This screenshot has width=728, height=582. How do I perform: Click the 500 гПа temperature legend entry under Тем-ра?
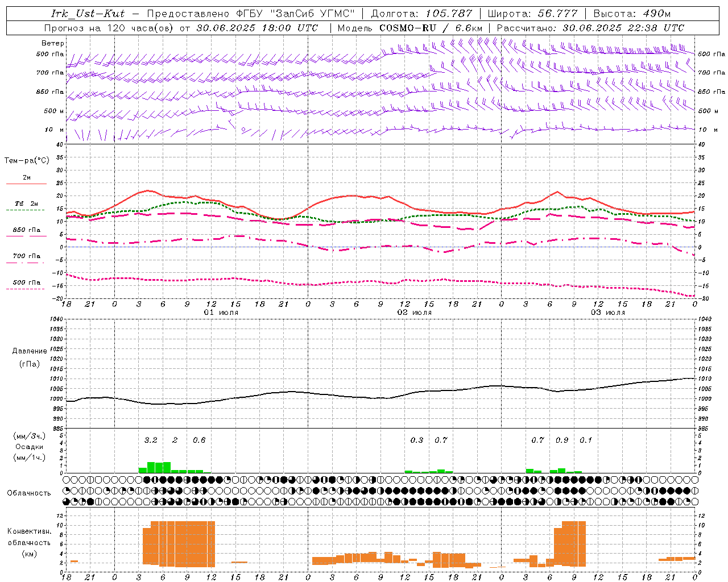coord(26,282)
